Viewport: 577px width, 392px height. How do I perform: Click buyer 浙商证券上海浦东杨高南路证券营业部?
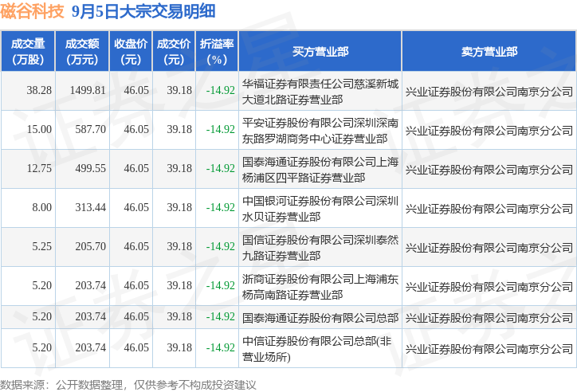pyautogui.click(x=320, y=287)
